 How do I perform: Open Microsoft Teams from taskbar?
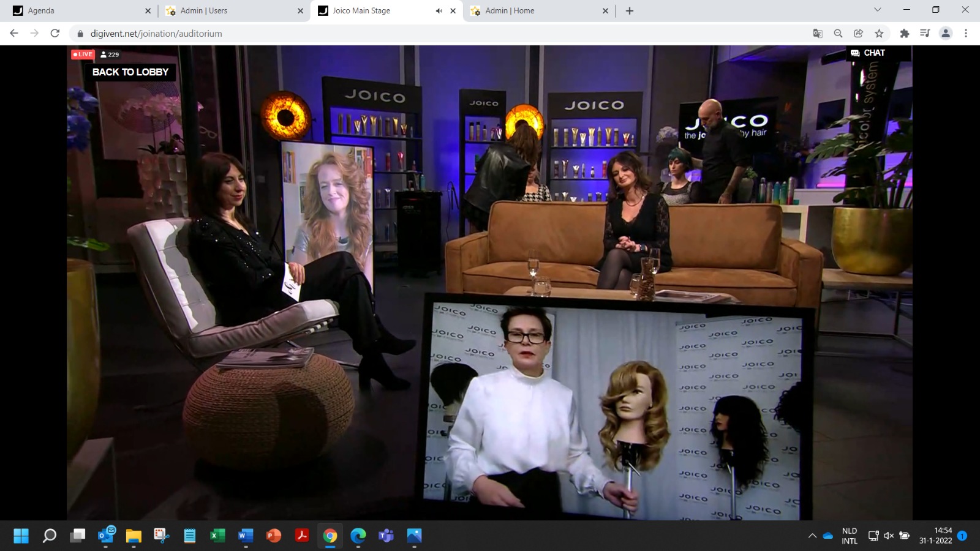386,536
